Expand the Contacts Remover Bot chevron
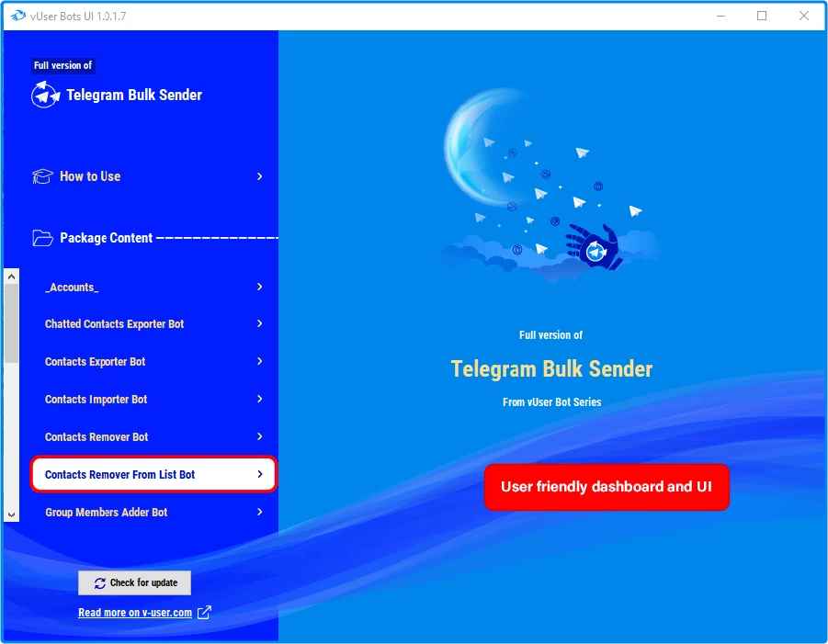Image resolution: width=828 pixels, height=644 pixels. click(x=259, y=436)
